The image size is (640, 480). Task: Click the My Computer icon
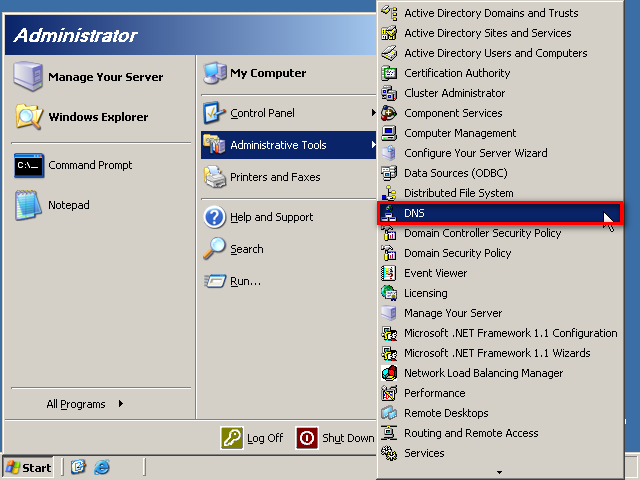pyautogui.click(x=215, y=73)
